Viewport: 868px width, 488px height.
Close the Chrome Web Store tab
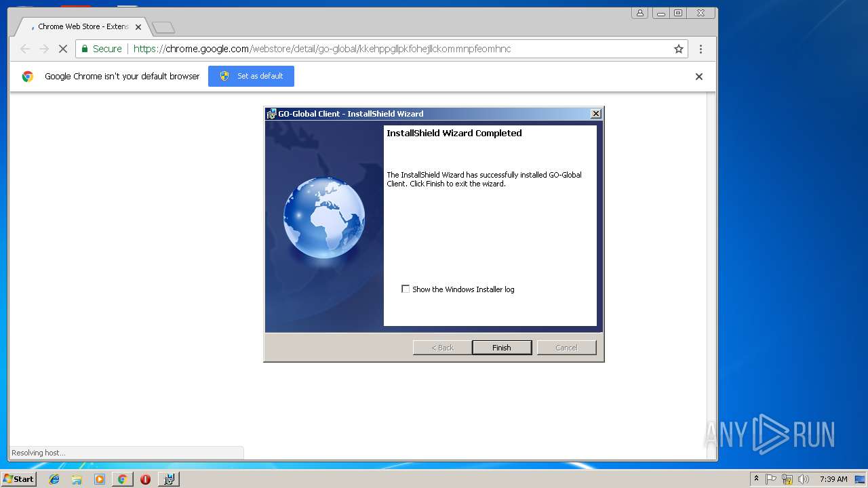[x=138, y=27]
